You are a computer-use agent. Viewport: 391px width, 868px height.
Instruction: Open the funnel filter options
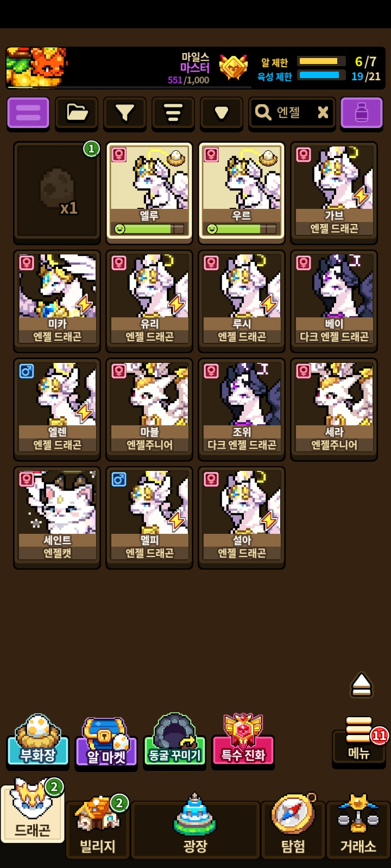click(125, 113)
